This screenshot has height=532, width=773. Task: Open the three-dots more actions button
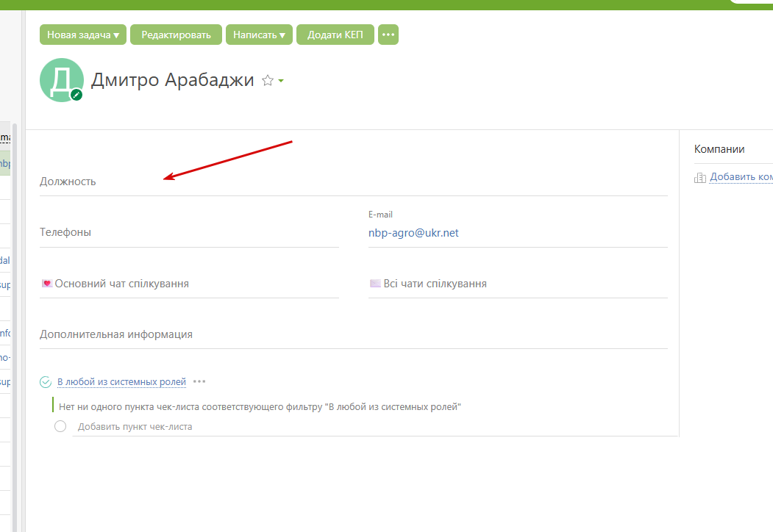point(388,35)
